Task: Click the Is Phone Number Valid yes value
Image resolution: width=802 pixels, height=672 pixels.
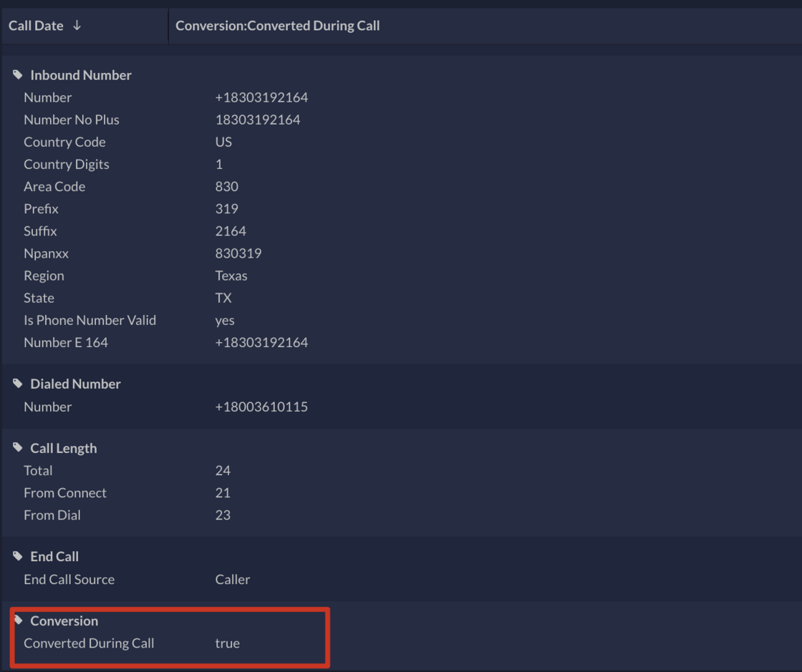Action: coord(225,320)
